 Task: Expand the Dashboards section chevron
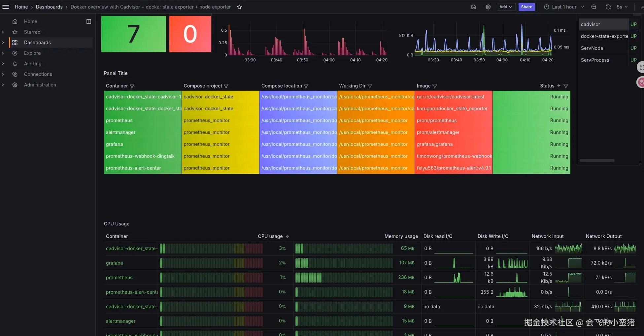3,43
